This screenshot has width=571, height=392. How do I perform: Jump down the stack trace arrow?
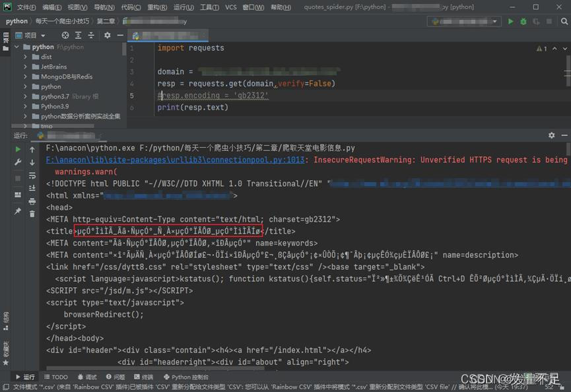click(x=32, y=162)
